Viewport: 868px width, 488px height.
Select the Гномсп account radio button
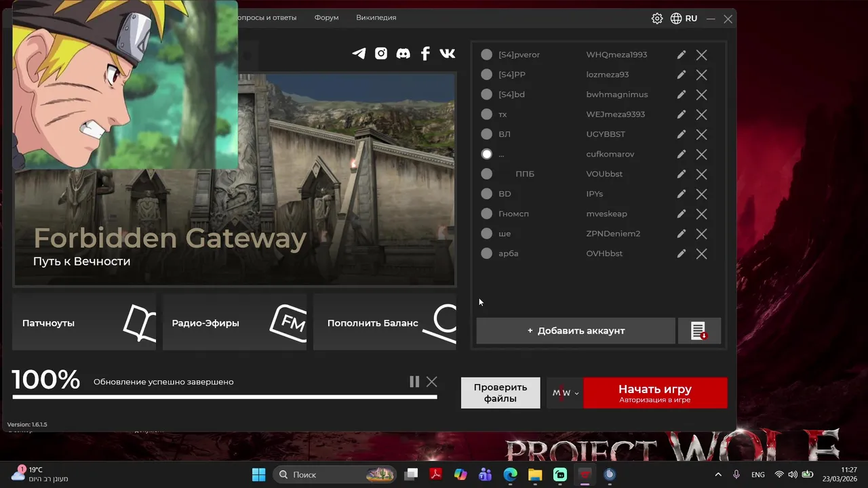[x=486, y=213]
